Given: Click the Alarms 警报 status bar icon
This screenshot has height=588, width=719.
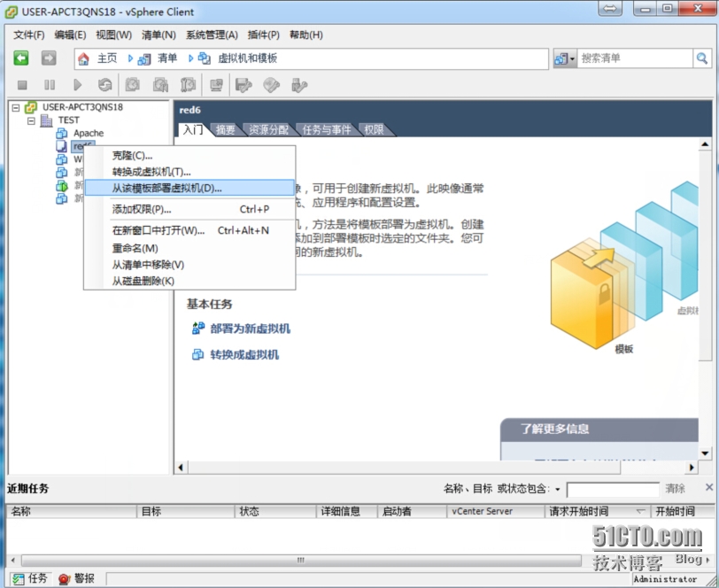Looking at the screenshot, I should pos(64,579).
